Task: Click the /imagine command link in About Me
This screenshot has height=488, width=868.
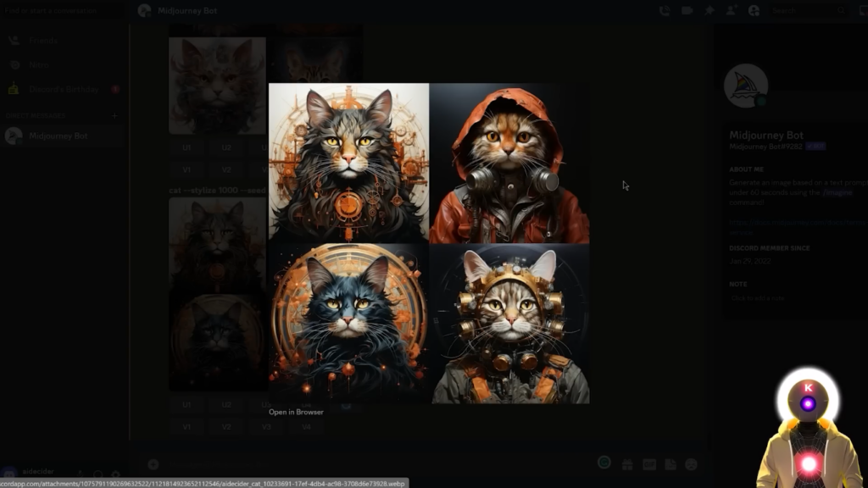Action: pos(837,192)
